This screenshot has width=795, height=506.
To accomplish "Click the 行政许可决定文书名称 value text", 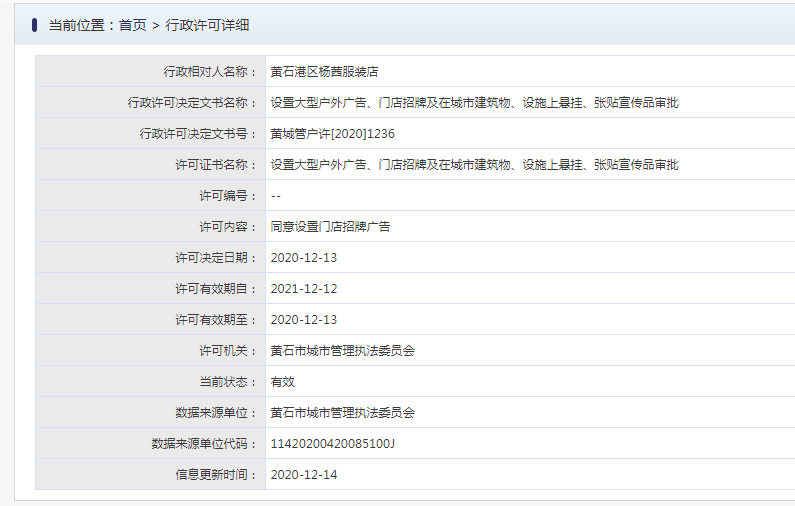I will [475, 103].
